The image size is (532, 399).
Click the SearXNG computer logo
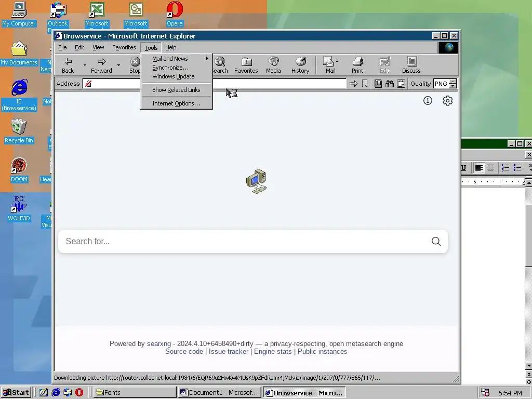256,181
